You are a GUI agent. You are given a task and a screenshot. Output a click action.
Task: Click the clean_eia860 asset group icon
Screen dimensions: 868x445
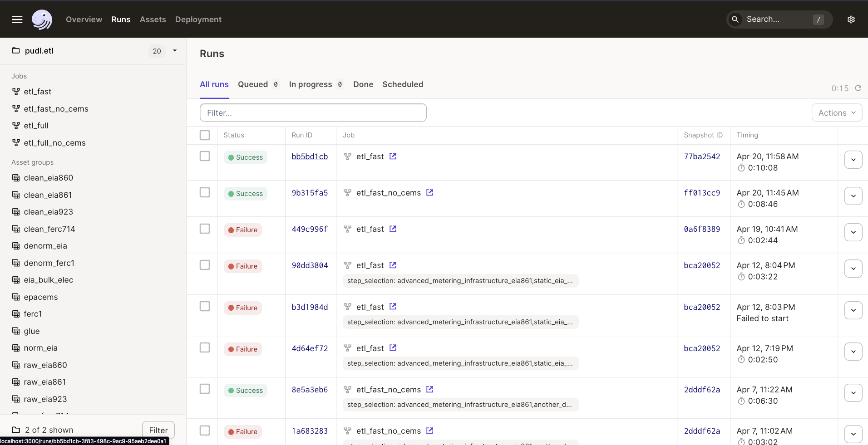[16, 178]
